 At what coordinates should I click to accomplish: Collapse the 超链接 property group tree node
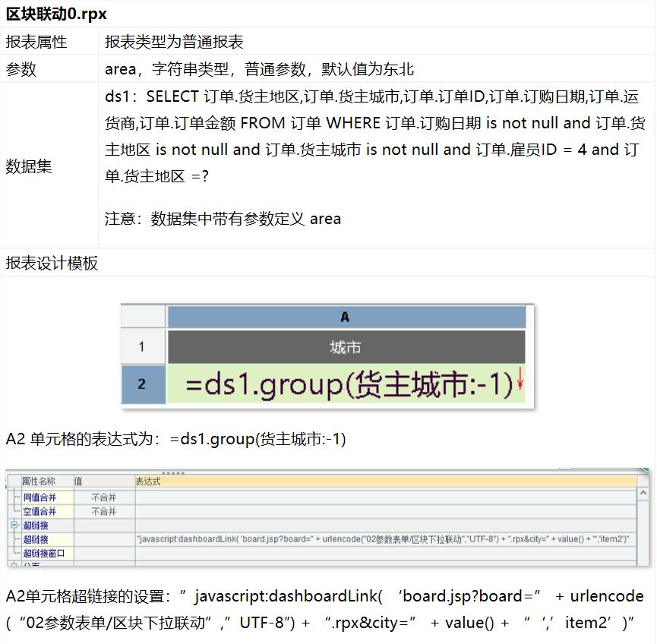click(x=14, y=525)
